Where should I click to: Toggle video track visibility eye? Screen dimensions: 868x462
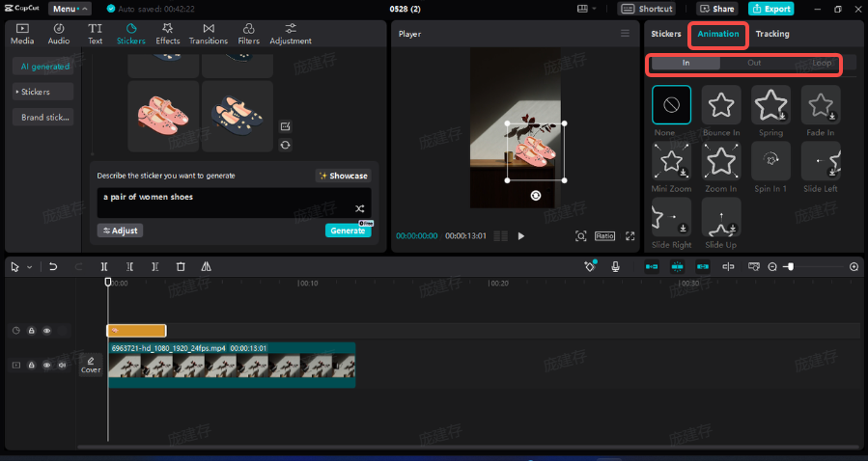pyautogui.click(x=47, y=366)
